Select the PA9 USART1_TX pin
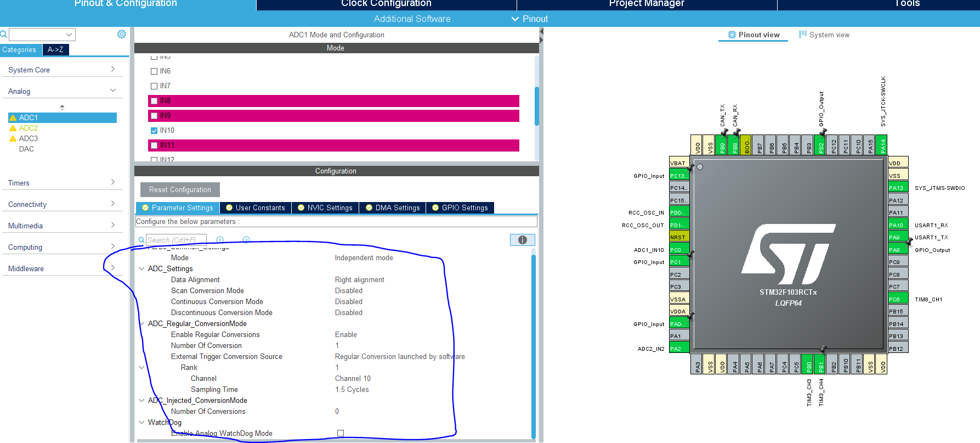Viewport: 980px width, 443px height. tap(898, 237)
